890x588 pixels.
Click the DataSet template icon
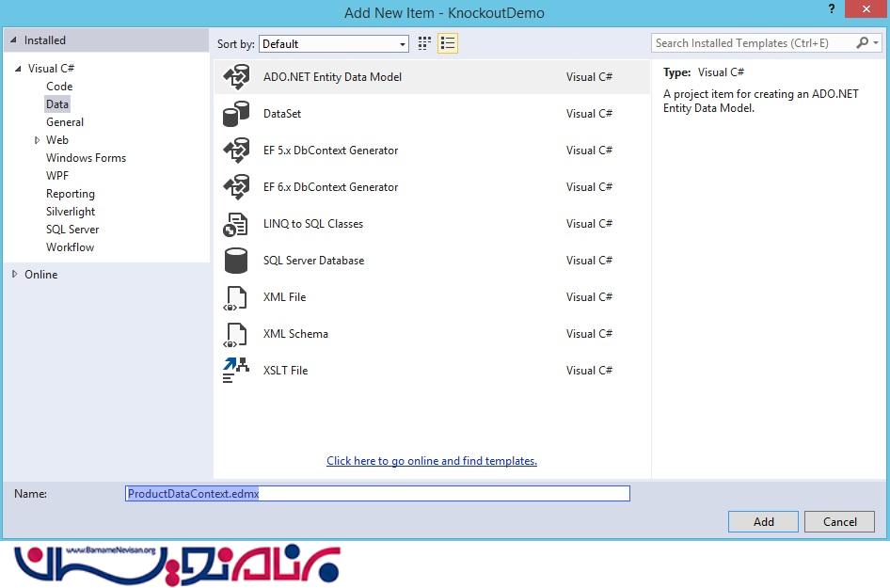tap(235, 114)
